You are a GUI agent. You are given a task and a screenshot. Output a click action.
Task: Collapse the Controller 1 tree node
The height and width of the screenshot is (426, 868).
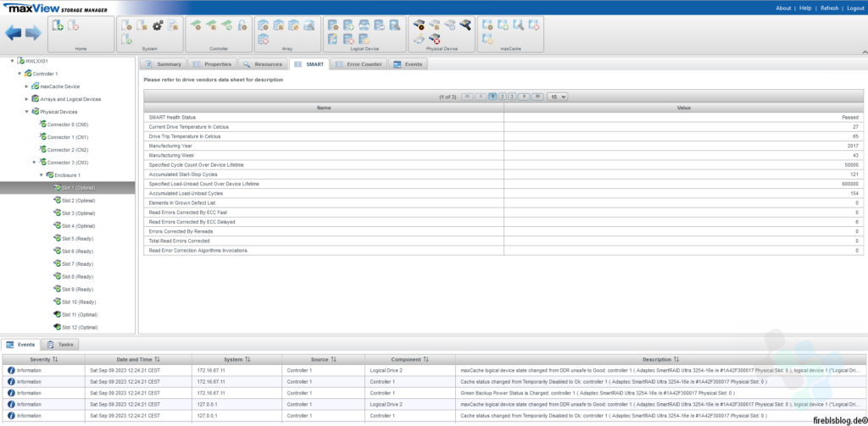[x=20, y=74]
